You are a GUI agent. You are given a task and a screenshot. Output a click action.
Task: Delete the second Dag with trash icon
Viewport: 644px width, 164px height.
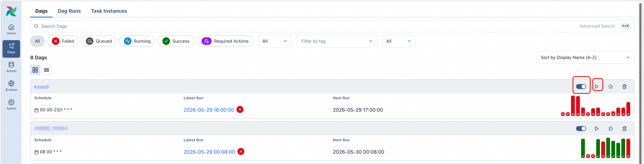click(x=625, y=129)
